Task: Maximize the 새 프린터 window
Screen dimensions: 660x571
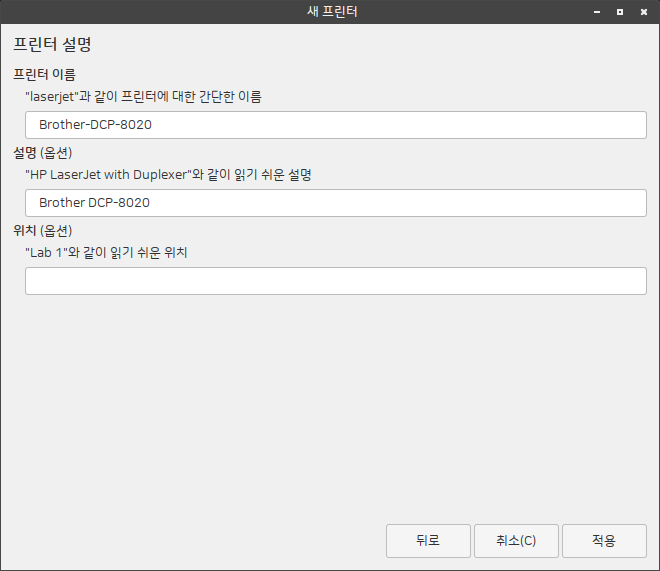Action: coord(620,12)
